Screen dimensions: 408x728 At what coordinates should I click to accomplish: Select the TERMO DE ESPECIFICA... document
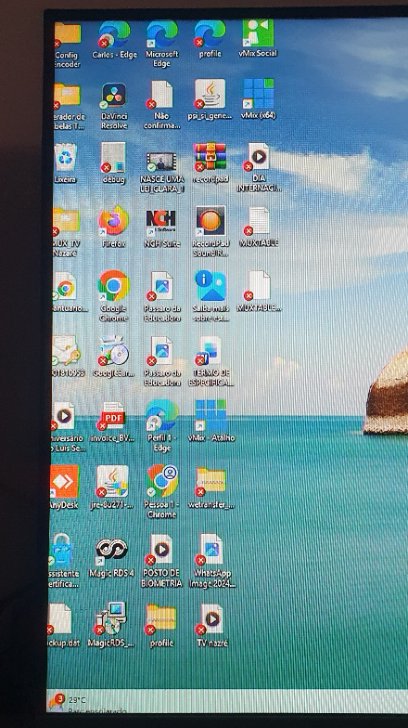(x=210, y=362)
